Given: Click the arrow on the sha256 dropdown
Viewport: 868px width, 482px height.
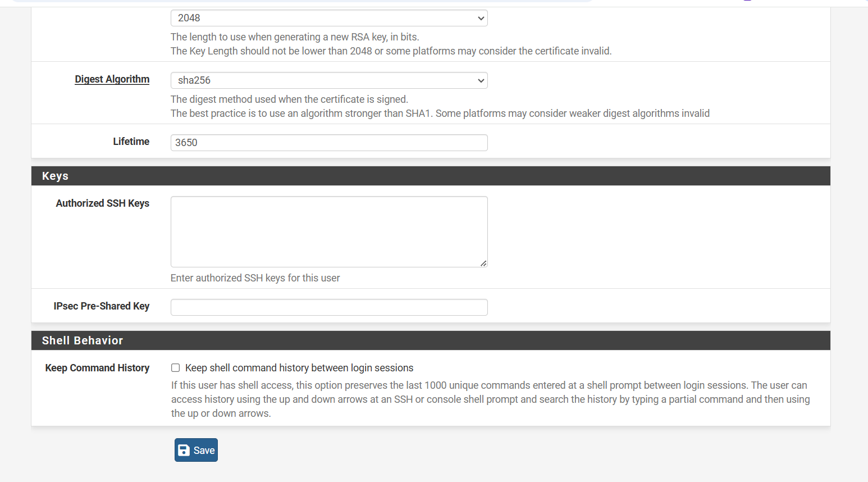Looking at the screenshot, I should (x=481, y=80).
